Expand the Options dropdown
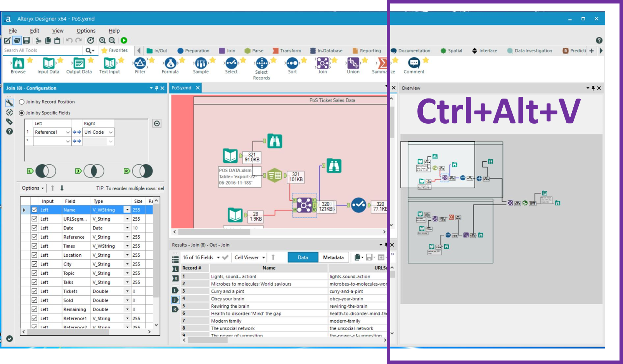 click(x=33, y=188)
